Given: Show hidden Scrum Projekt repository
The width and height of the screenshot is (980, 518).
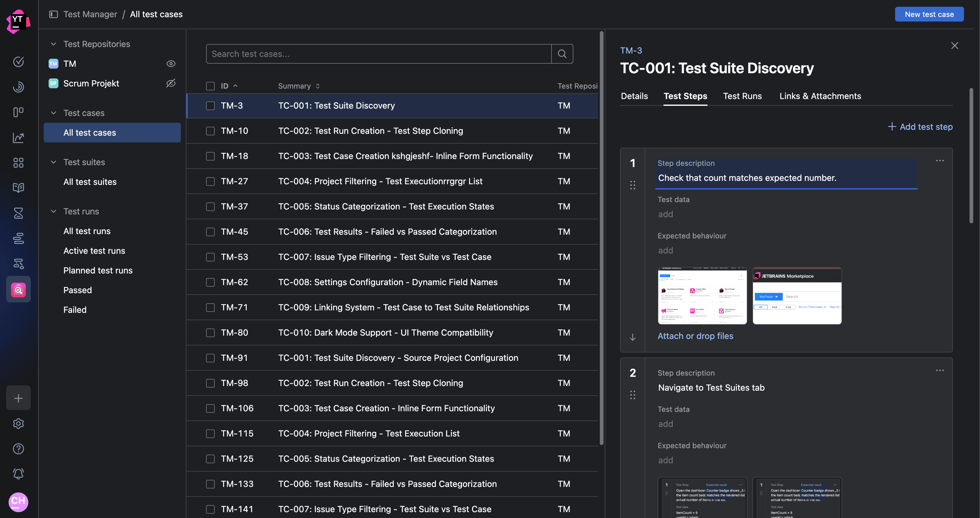Looking at the screenshot, I should click(171, 83).
